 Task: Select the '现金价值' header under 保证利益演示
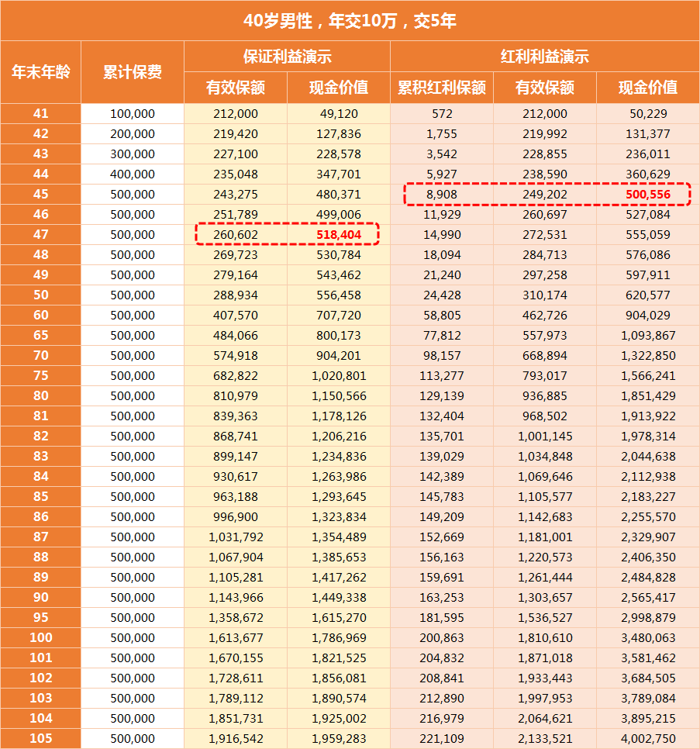click(338, 87)
